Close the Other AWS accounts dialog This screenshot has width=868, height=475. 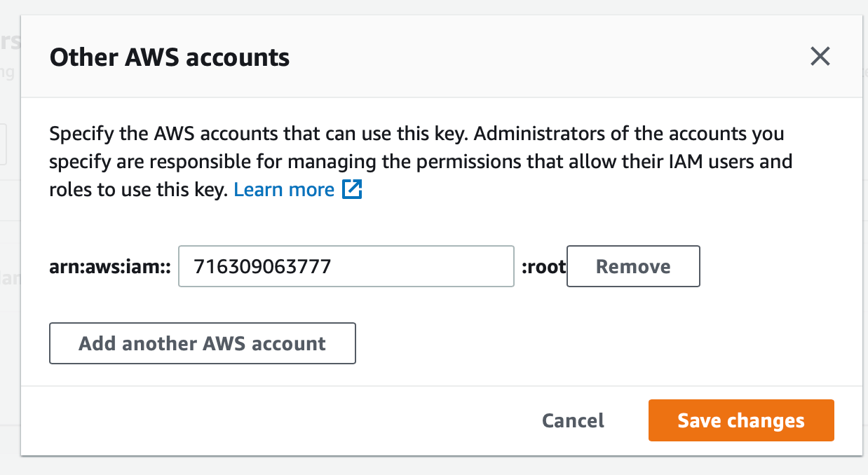coord(820,57)
